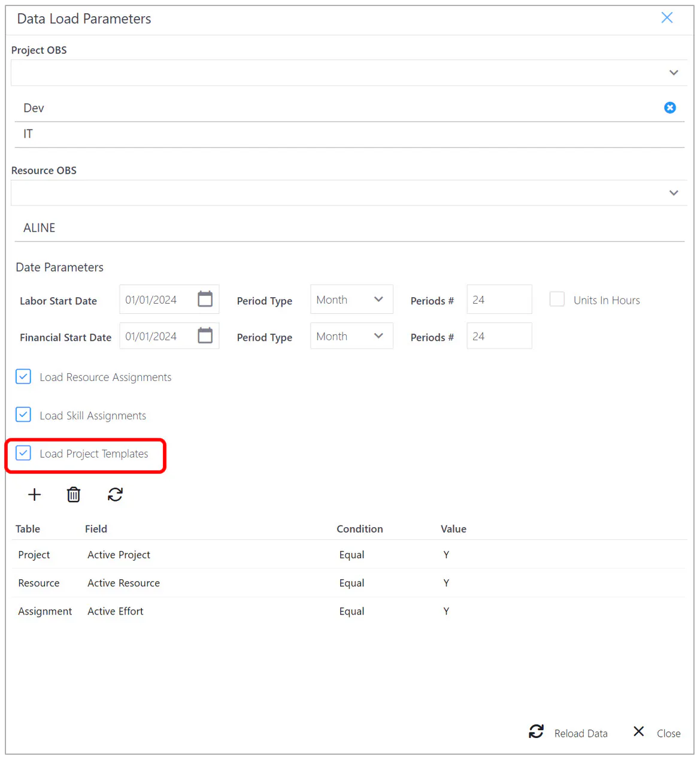The image size is (700, 759).
Task: Select the Active Project filter row
Action: [349, 555]
